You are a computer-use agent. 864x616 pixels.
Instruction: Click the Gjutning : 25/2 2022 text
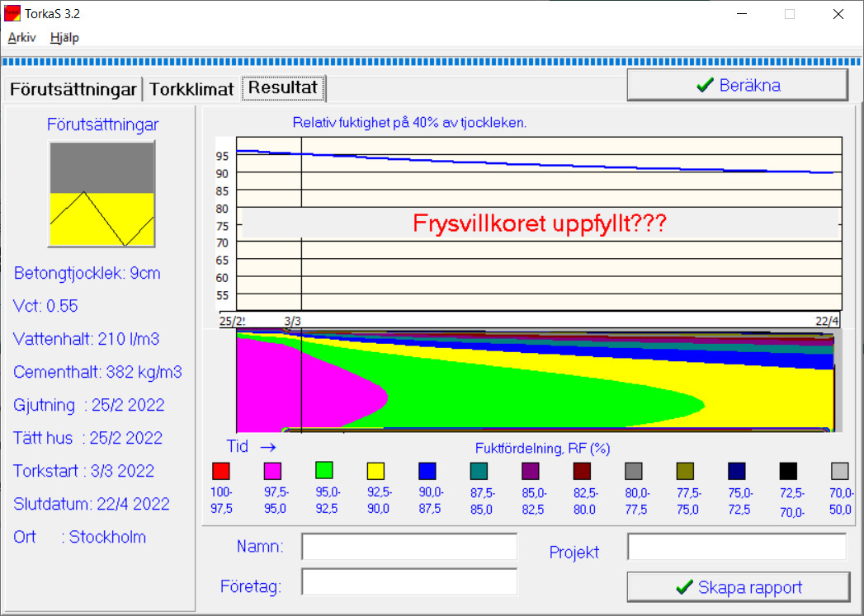pyautogui.click(x=89, y=405)
